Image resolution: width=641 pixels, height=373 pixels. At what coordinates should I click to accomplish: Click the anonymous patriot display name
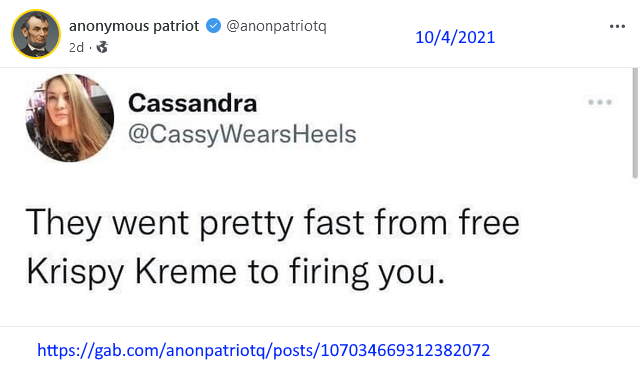pos(134,26)
